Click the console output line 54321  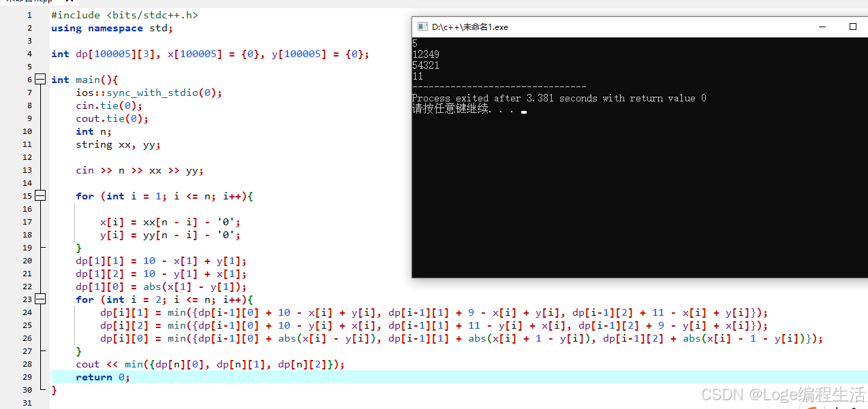[x=426, y=65]
